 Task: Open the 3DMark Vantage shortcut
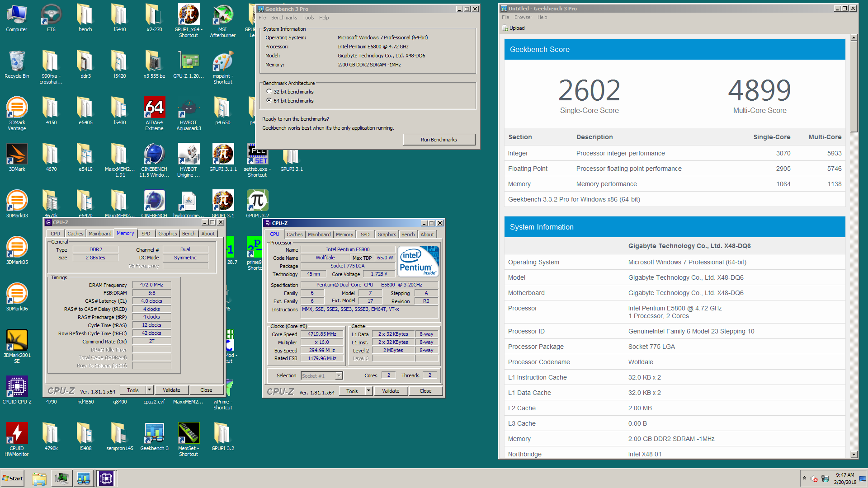(x=17, y=114)
